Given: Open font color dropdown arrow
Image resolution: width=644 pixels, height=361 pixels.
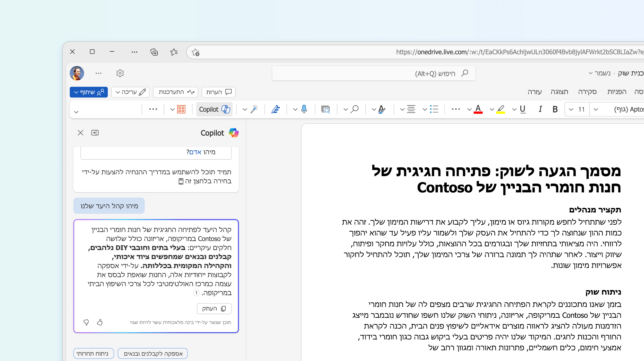Looking at the screenshot, I should pos(469,109).
